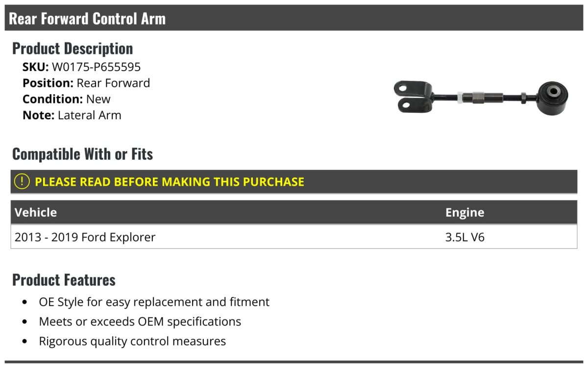The width and height of the screenshot is (588, 368).
Task: Click the bold SKU label
Action: [x=35, y=67]
